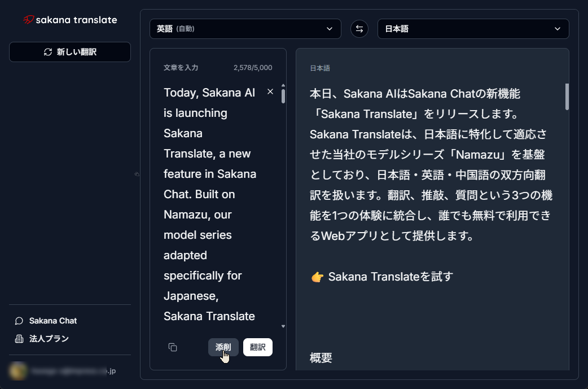Open the source language dropdown 英語
This screenshot has height=389, width=588.
[x=245, y=29]
